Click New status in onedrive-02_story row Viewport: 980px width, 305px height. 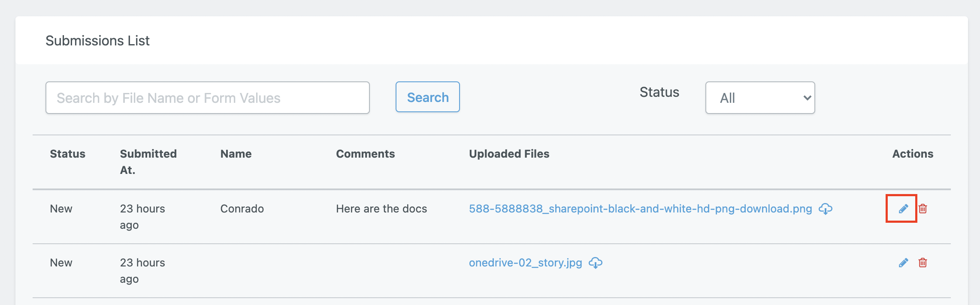61,263
